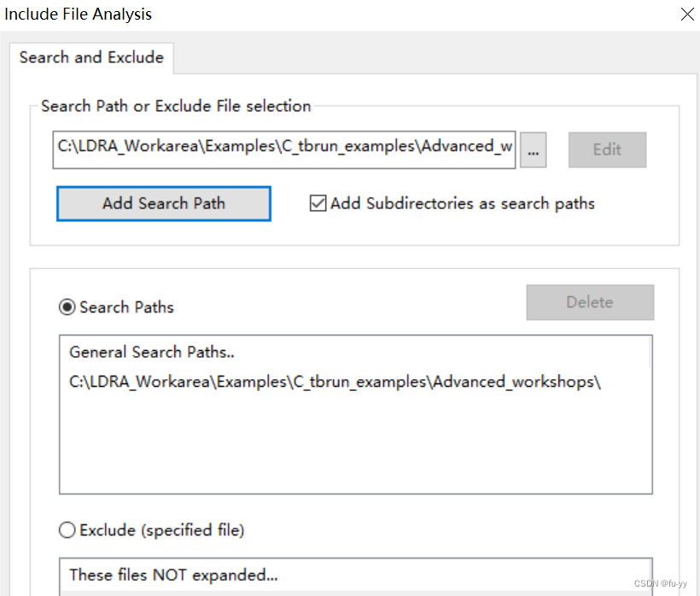
Task: Click the Add Search Path button
Action: [164, 204]
